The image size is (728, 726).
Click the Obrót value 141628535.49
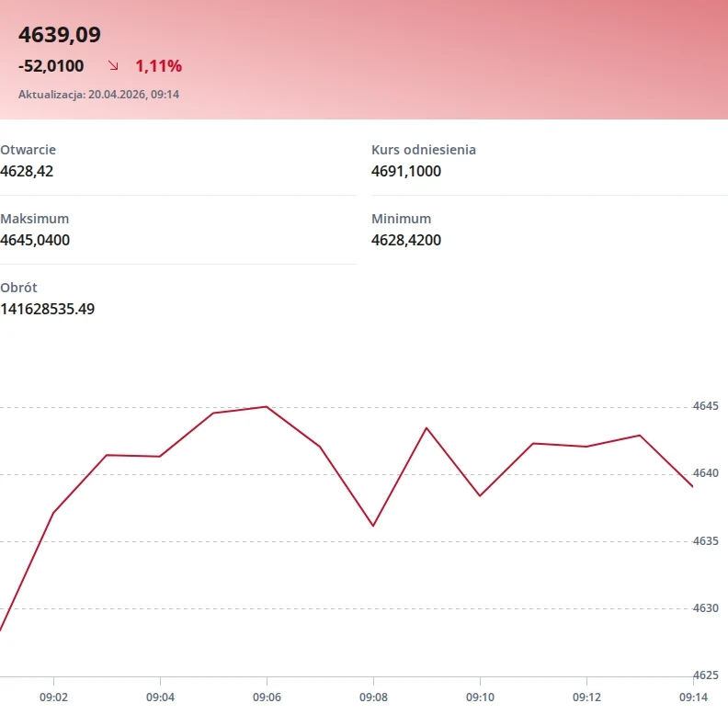(48, 309)
